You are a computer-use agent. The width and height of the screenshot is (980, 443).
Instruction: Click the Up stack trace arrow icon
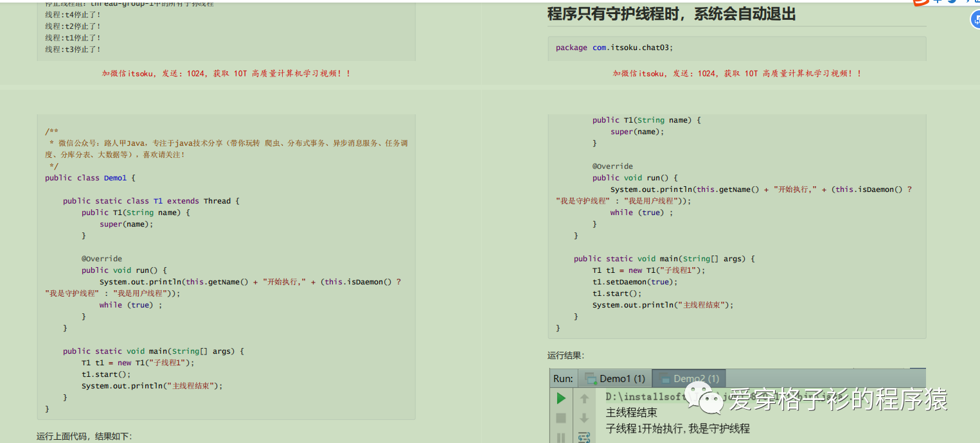tap(584, 398)
